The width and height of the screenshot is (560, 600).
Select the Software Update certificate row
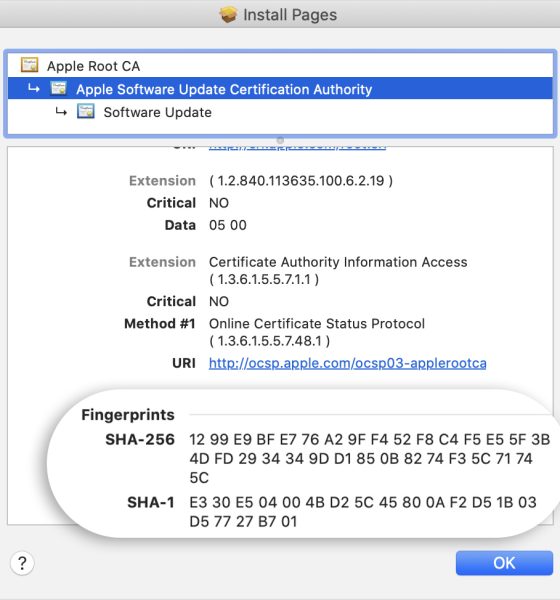[280, 112]
